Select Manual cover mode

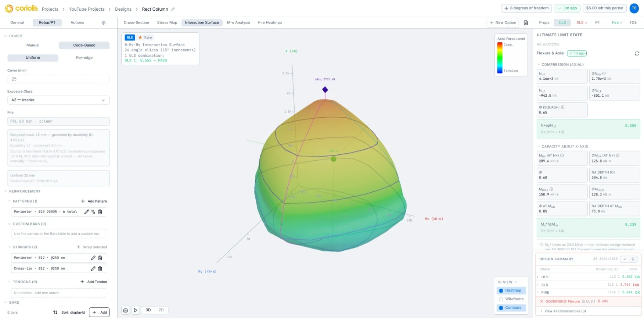tap(33, 45)
